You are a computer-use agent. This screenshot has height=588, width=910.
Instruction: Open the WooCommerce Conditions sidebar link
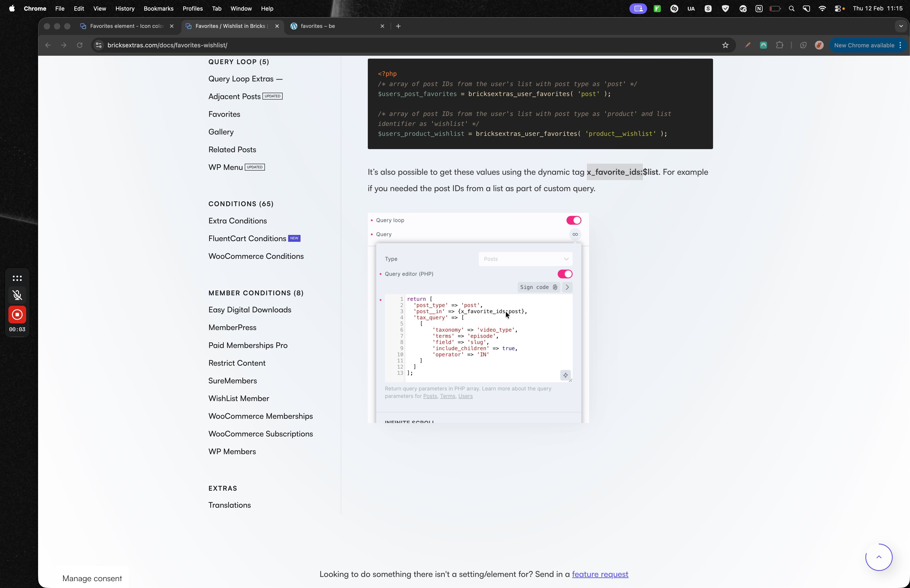tap(256, 256)
